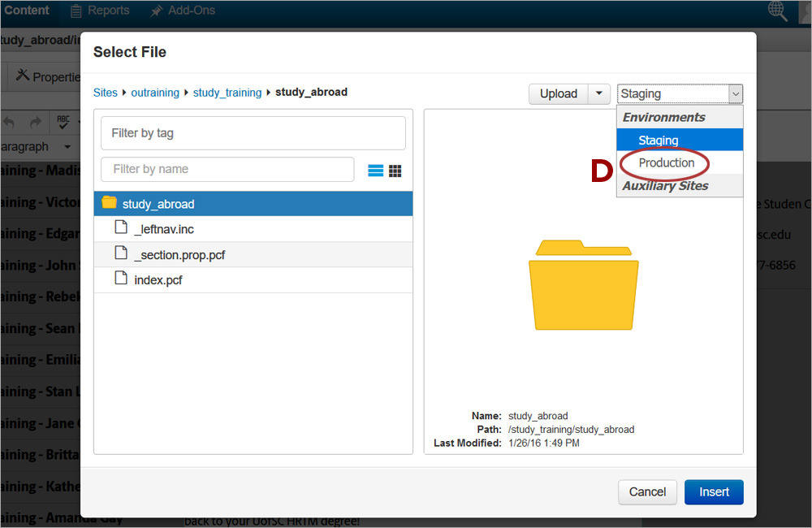Image resolution: width=812 pixels, height=528 pixels.
Task: Select Staging in the Environments list
Action: 680,140
